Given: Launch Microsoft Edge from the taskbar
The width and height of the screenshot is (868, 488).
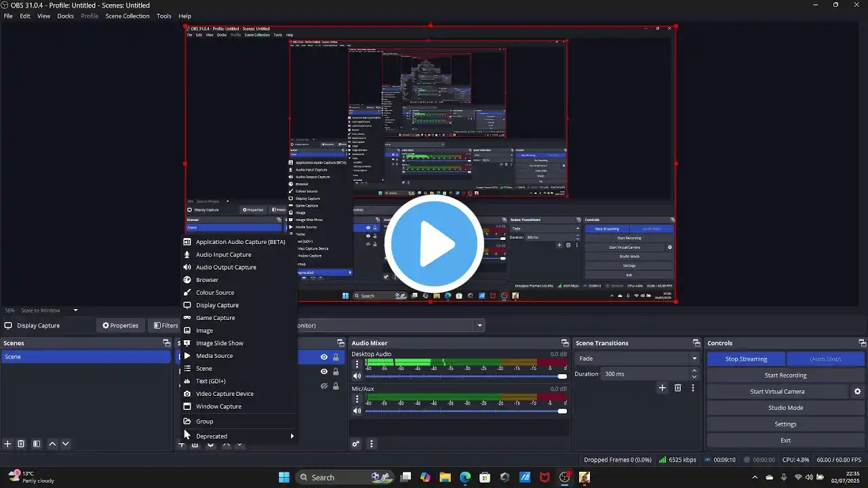Looking at the screenshot, I should (465, 477).
